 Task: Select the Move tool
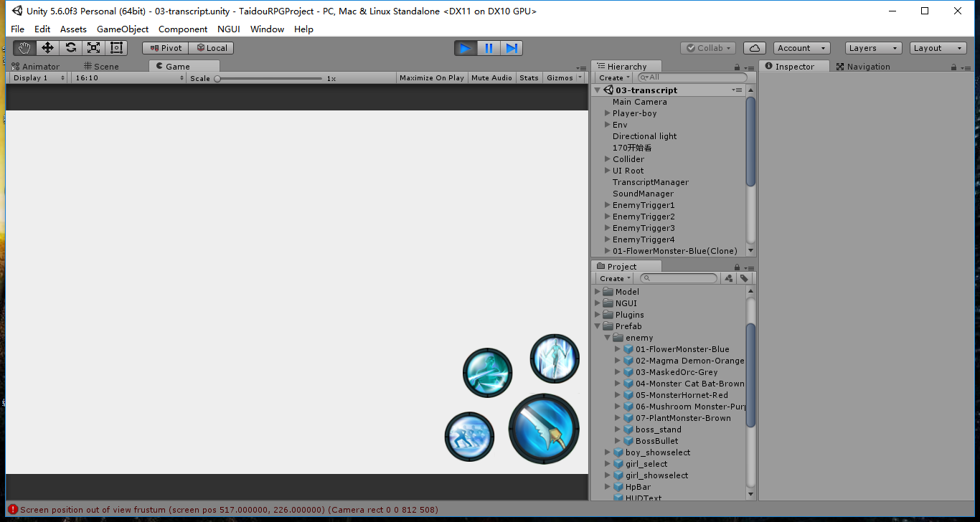pos(47,48)
